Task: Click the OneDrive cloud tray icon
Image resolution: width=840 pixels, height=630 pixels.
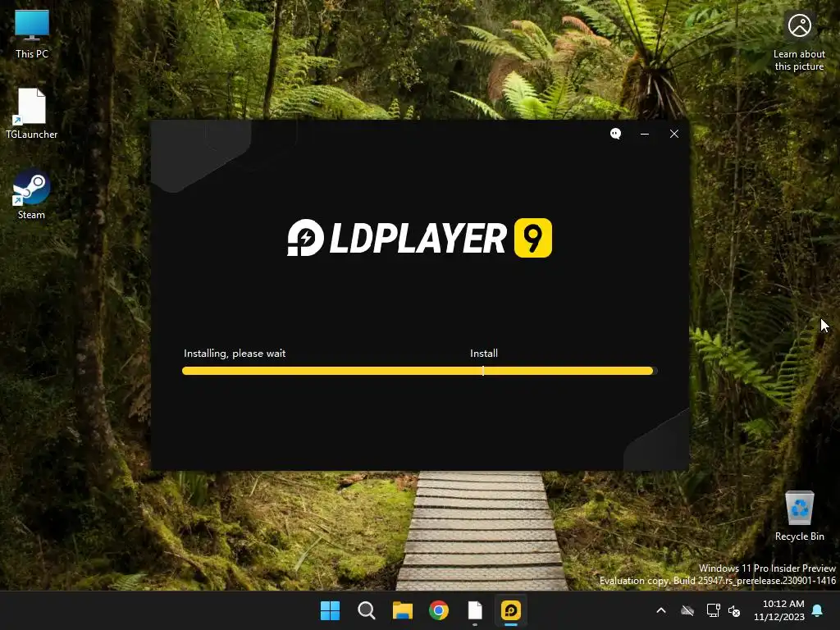Action: pos(687,610)
